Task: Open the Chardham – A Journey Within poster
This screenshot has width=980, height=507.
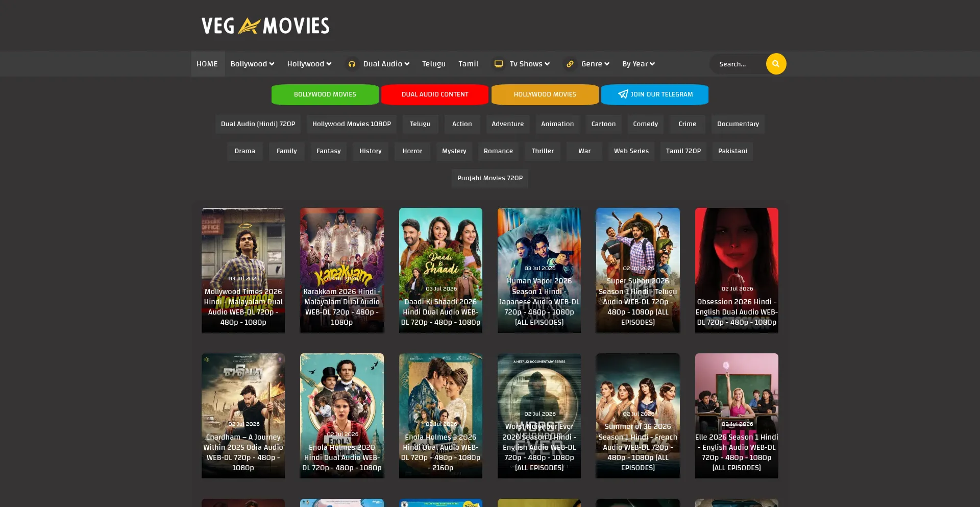Action: (243, 416)
